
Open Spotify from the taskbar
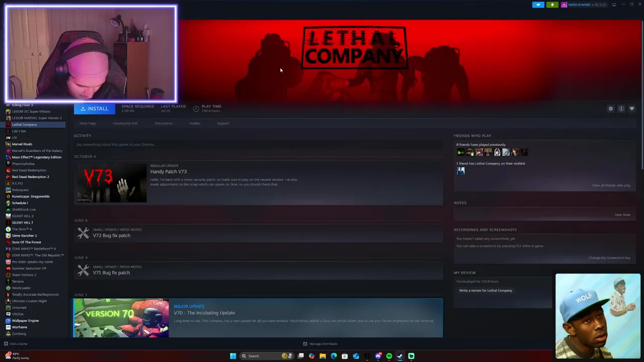389,356
